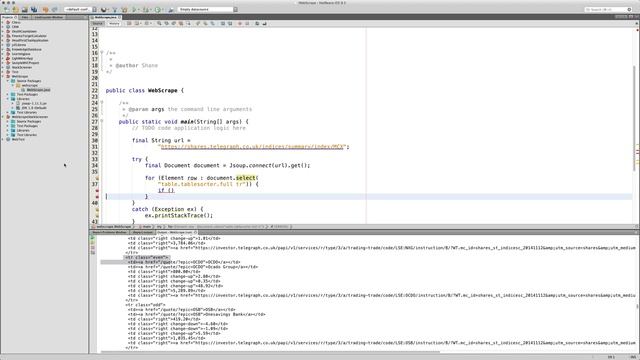Click the search field in main toolbar

tap(608, 9)
